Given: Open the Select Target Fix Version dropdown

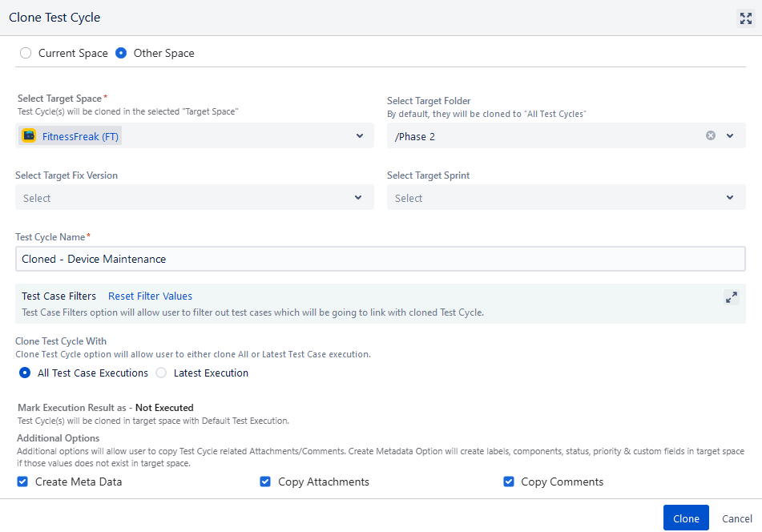Looking at the screenshot, I should pyautogui.click(x=359, y=197).
